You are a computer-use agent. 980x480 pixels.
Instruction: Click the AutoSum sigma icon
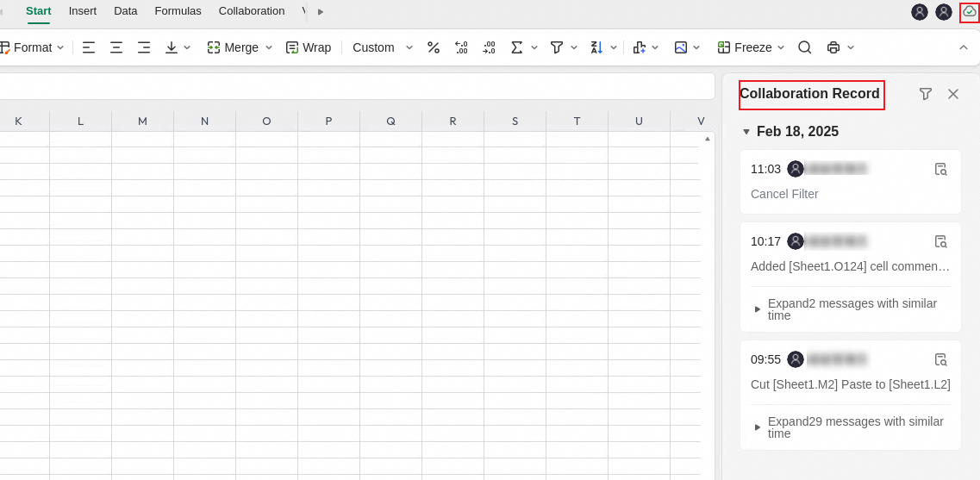pos(516,47)
